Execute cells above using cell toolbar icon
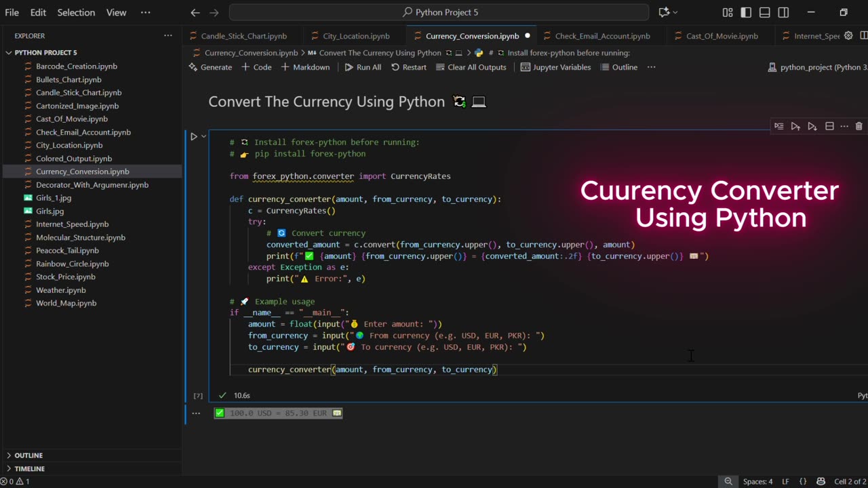Image resolution: width=868 pixels, height=488 pixels. click(795, 126)
